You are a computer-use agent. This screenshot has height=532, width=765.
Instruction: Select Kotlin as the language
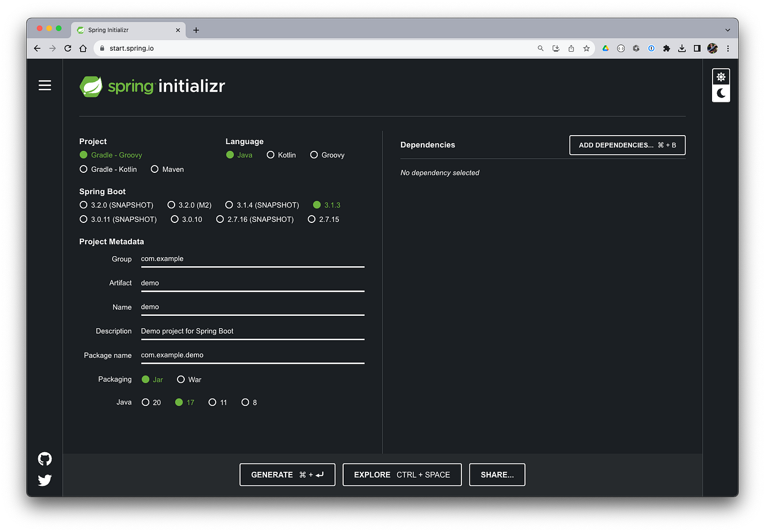coord(270,155)
